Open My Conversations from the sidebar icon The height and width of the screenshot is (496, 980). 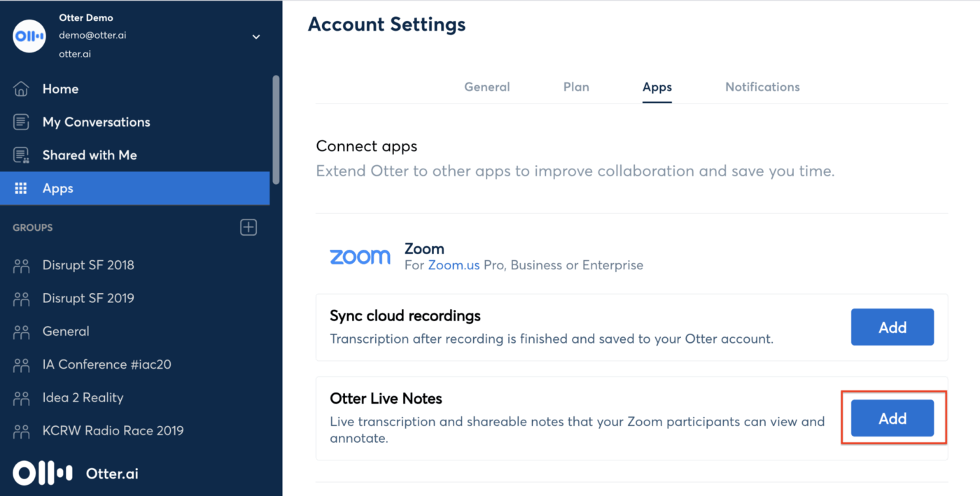click(20, 121)
